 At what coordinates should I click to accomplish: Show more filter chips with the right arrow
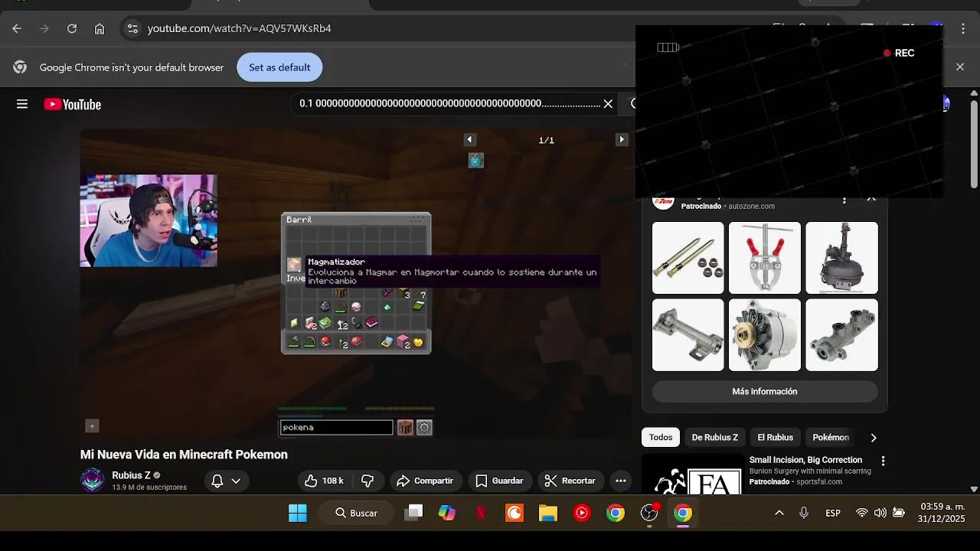pos(874,438)
